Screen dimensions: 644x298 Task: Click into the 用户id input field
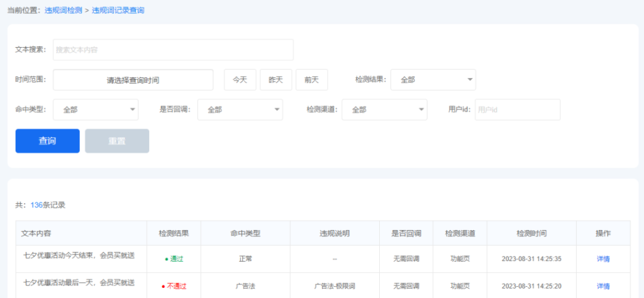517,109
